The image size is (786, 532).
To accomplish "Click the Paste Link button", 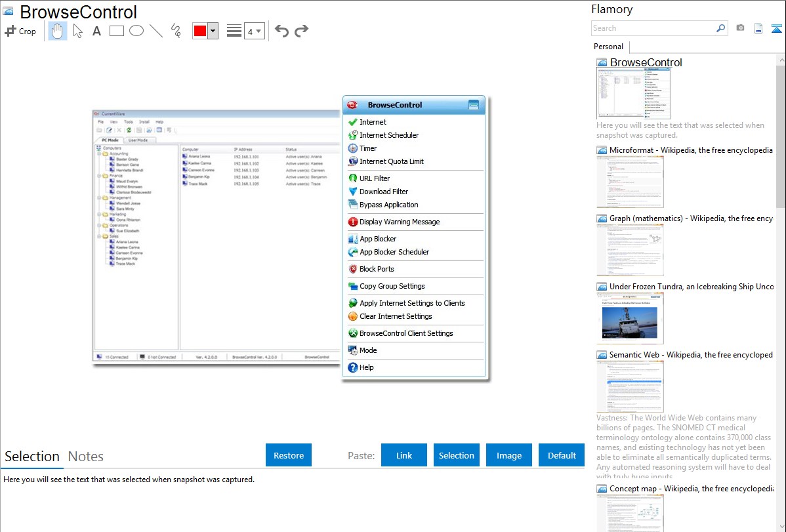I will pos(404,455).
